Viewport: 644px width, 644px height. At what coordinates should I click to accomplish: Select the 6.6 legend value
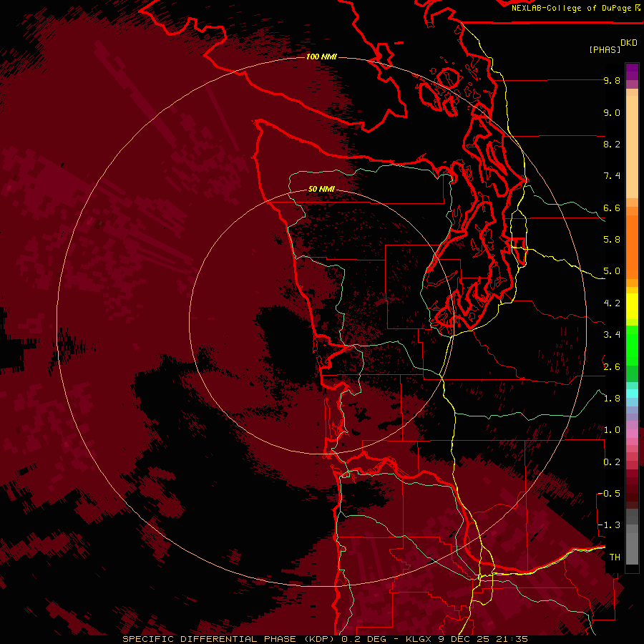pos(612,208)
